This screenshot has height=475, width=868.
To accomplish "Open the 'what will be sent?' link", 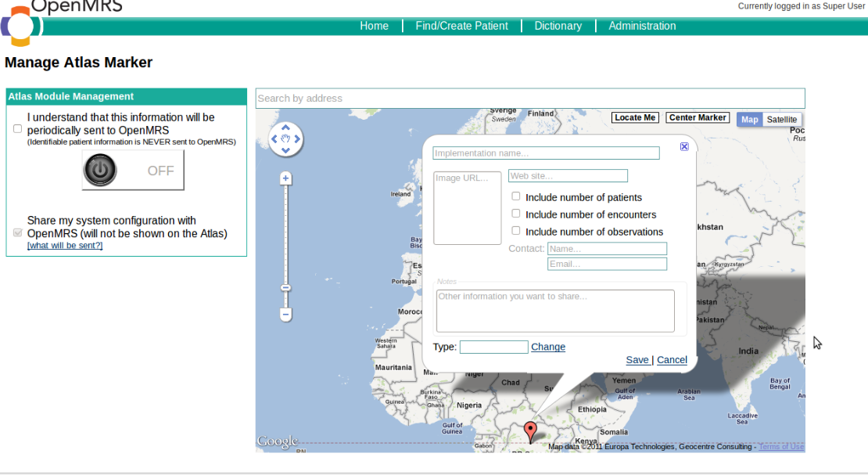I will point(65,245).
